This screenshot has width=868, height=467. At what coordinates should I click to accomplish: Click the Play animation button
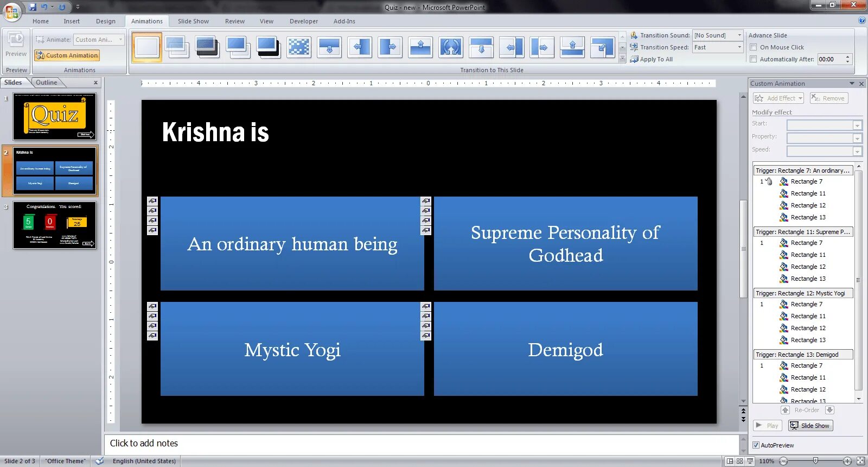click(768, 426)
